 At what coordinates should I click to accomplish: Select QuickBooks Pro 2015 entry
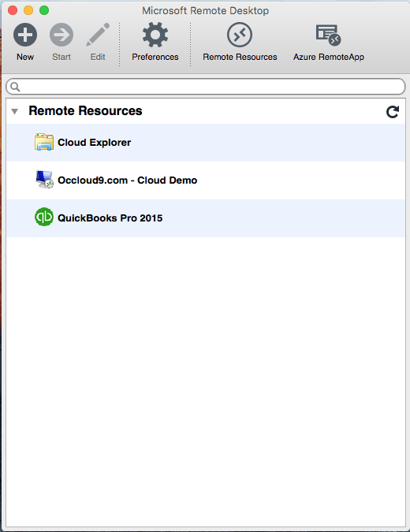(x=206, y=218)
